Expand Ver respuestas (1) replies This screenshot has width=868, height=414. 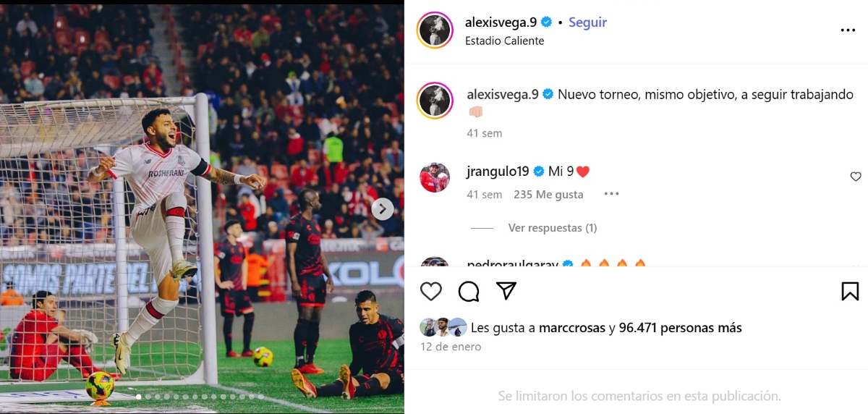(553, 228)
